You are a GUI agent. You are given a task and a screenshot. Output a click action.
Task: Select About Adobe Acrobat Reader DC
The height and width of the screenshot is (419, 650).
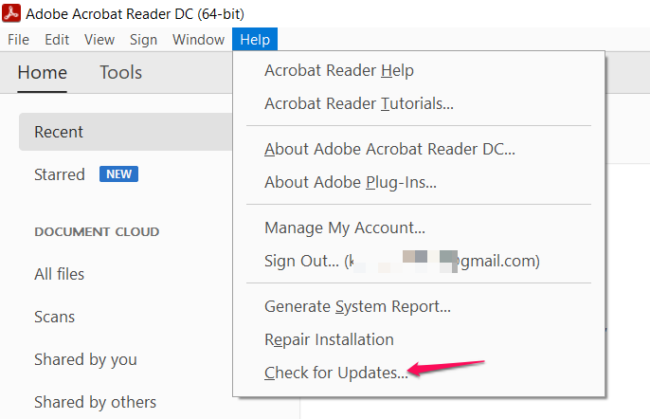pyautogui.click(x=389, y=150)
